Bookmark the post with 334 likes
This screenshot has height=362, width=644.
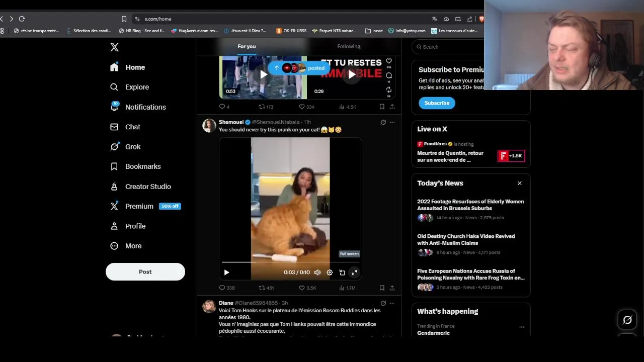[x=382, y=107]
